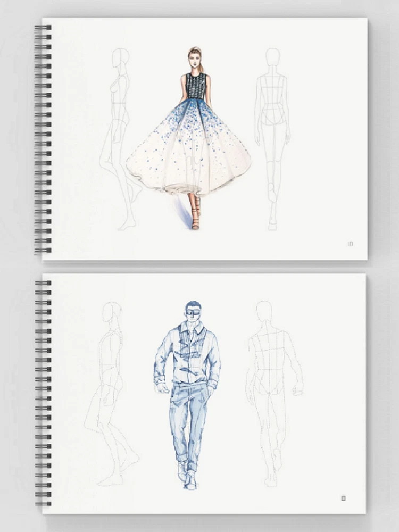Click the male side-view dotted croquis
Screen dimensions: 399x532
(111, 394)
